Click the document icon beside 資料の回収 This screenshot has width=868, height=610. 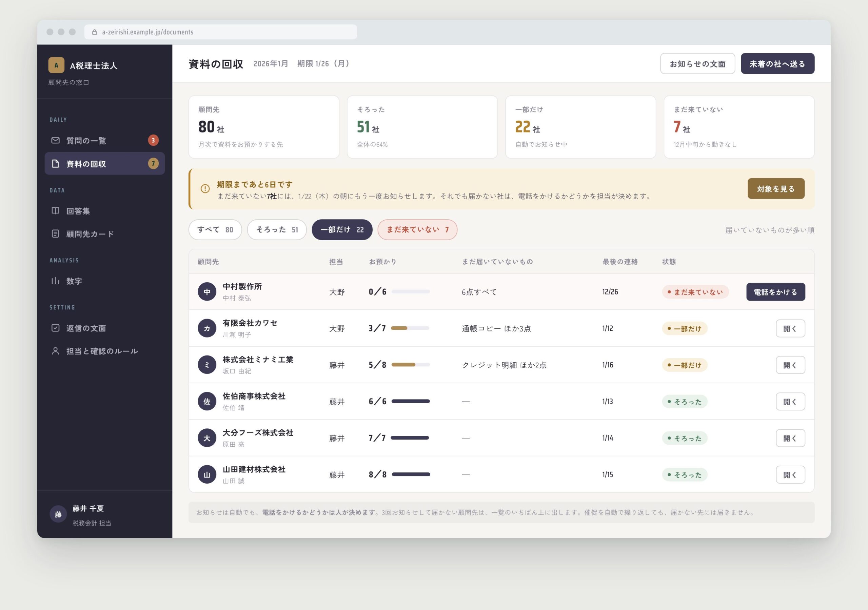pos(55,164)
